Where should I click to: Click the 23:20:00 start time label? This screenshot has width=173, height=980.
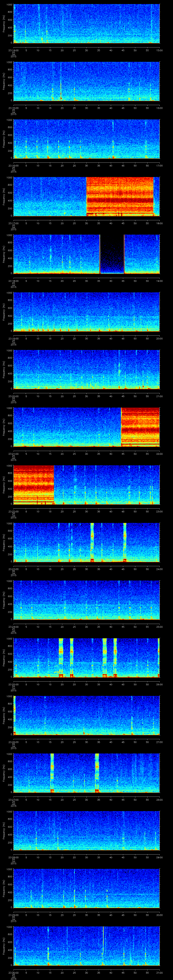pyautogui.click(x=13, y=396)
